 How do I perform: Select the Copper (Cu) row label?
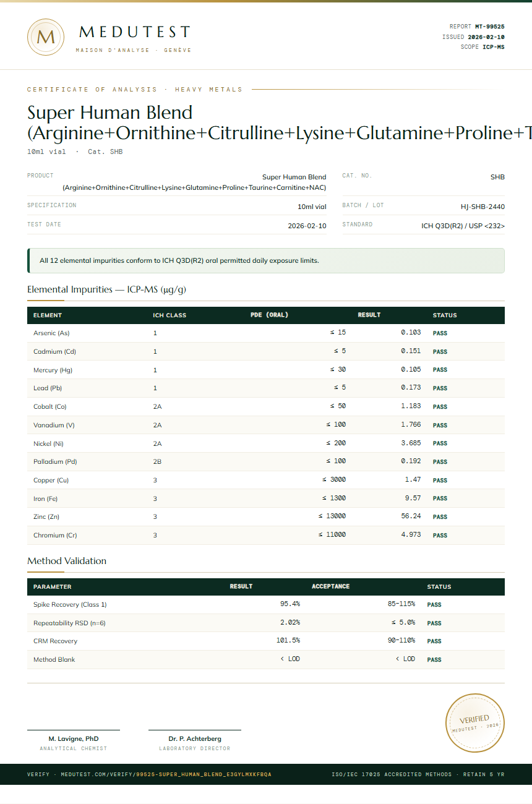pyautogui.click(x=51, y=480)
